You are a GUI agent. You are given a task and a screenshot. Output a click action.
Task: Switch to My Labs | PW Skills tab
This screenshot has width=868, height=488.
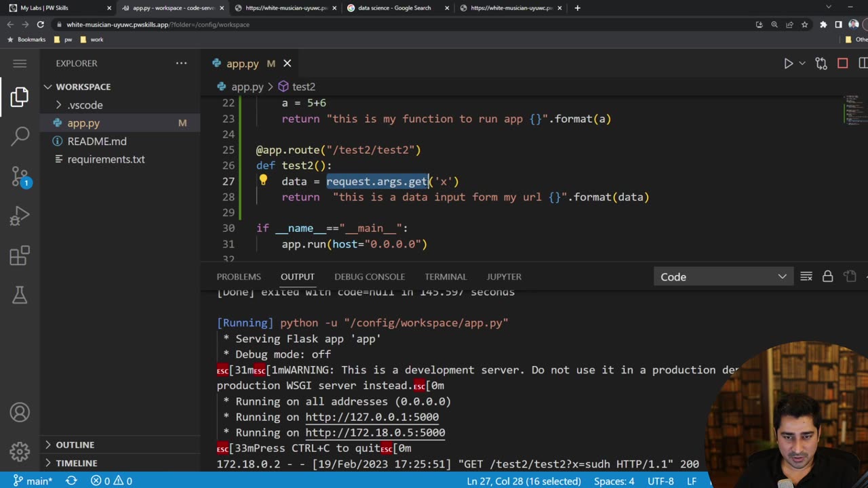(x=58, y=8)
